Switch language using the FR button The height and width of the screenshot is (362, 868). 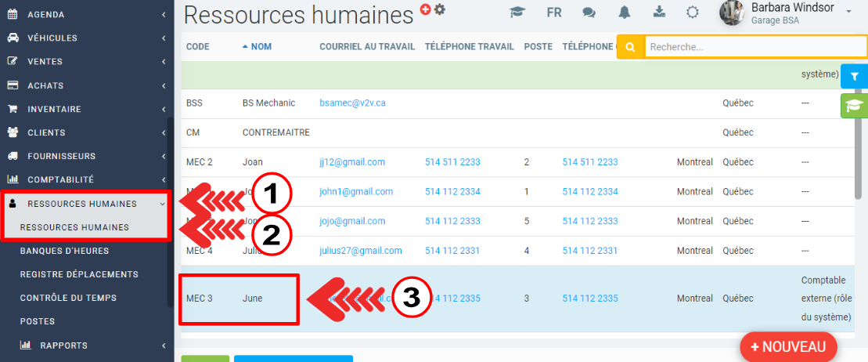click(x=554, y=13)
